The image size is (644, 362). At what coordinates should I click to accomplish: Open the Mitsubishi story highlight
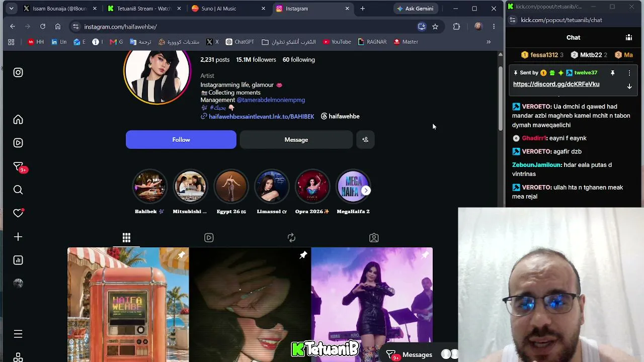[x=190, y=187]
